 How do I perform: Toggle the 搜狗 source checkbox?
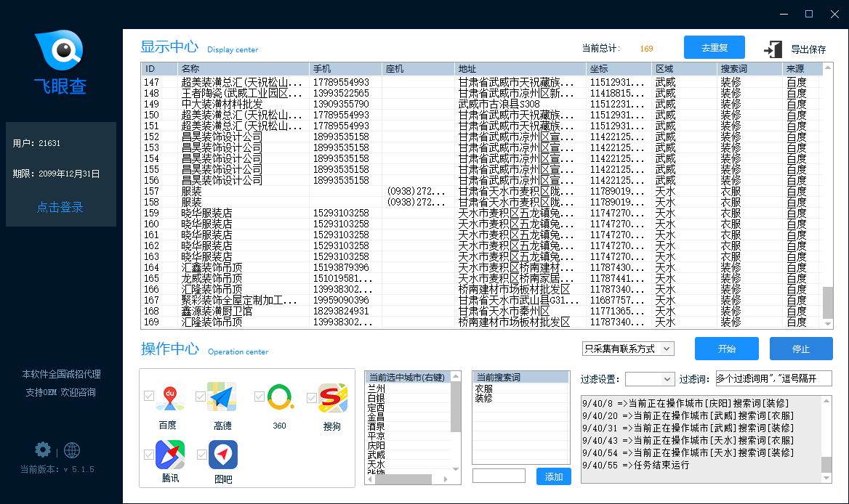click(x=311, y=398)
